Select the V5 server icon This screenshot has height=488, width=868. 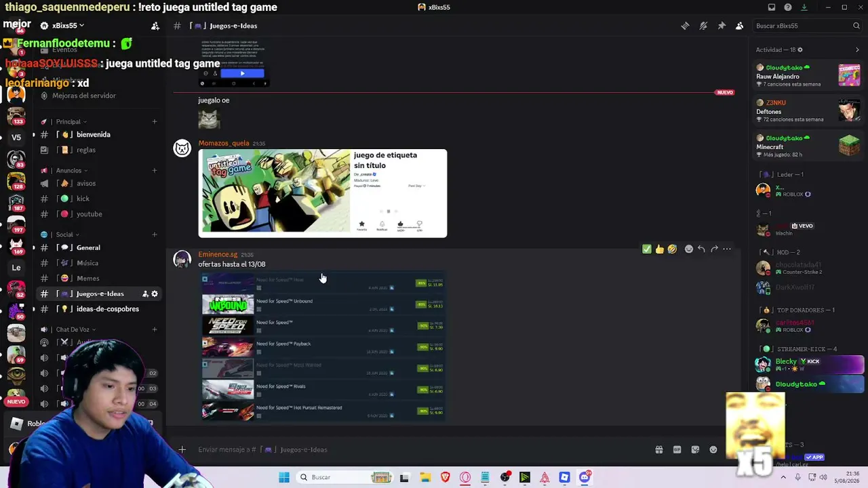pyautogui.click(x=16, y=137)
